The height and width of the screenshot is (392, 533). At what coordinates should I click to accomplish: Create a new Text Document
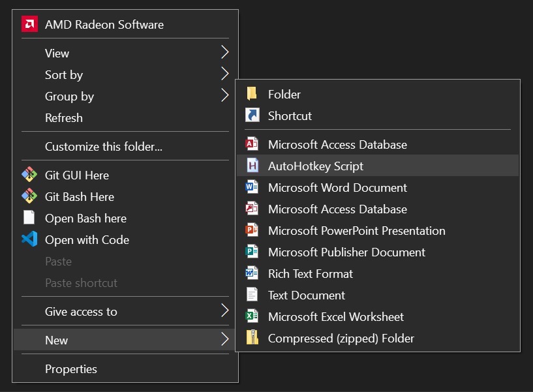click(306, 295)
